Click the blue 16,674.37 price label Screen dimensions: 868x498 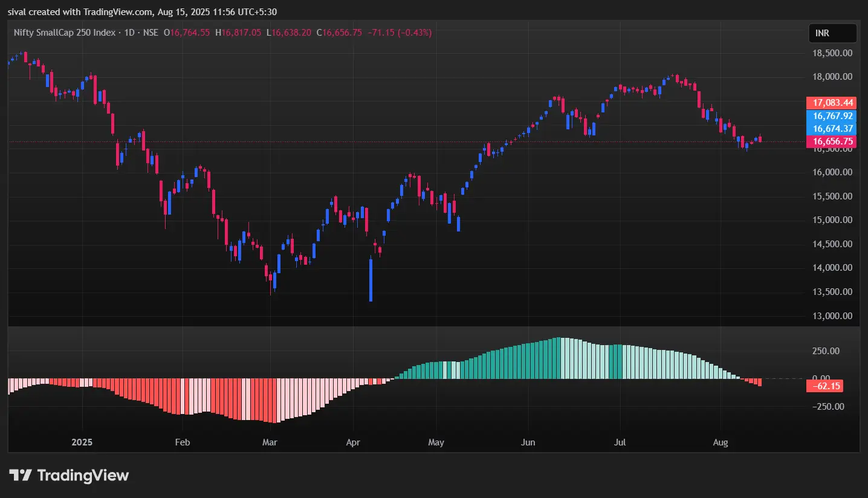coord(832,129)
